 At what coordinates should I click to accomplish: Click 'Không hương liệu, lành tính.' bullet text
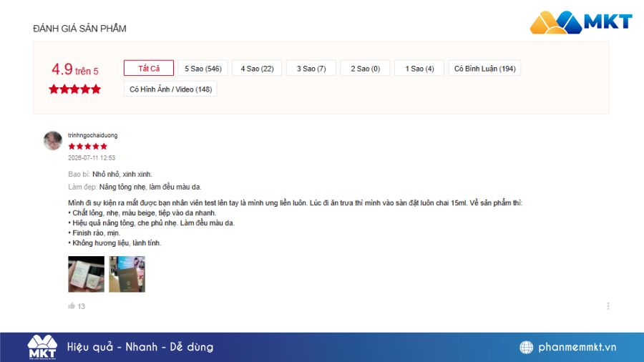click(x=114, y=243)
